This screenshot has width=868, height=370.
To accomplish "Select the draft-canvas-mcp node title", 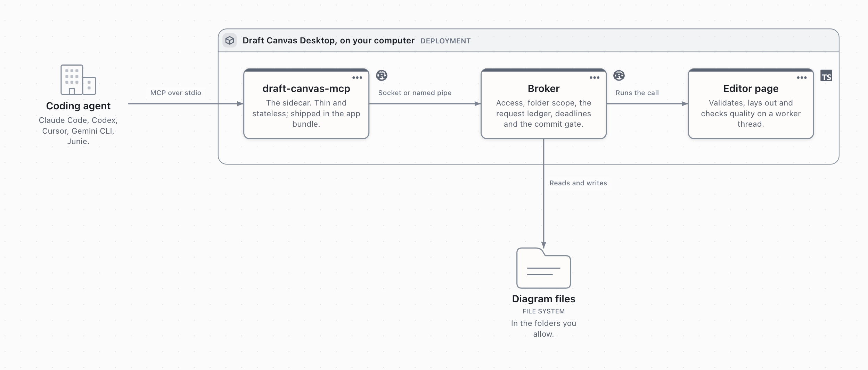I will pos(306,89).
